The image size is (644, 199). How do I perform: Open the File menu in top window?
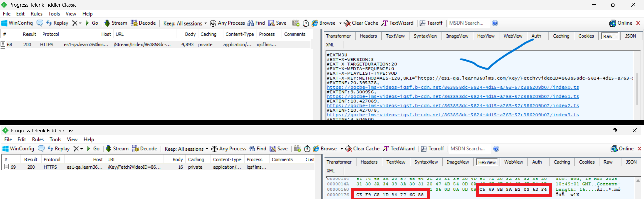point(7,14)
